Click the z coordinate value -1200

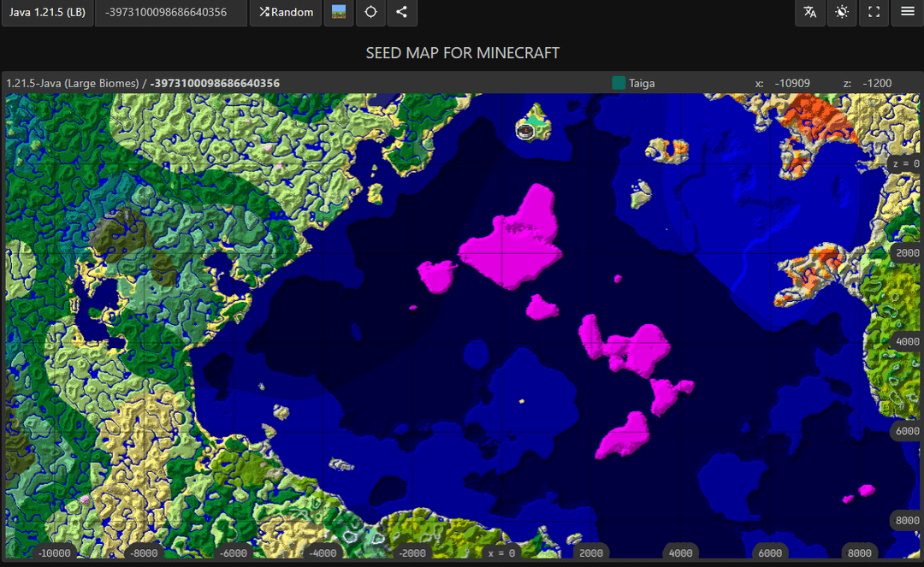coord(877,83)
